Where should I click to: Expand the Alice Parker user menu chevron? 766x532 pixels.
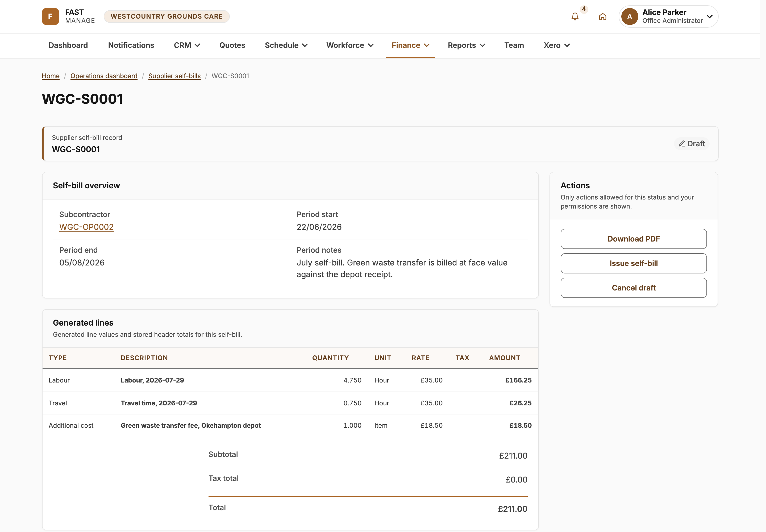pyautogui.click(x=710, y=16)
